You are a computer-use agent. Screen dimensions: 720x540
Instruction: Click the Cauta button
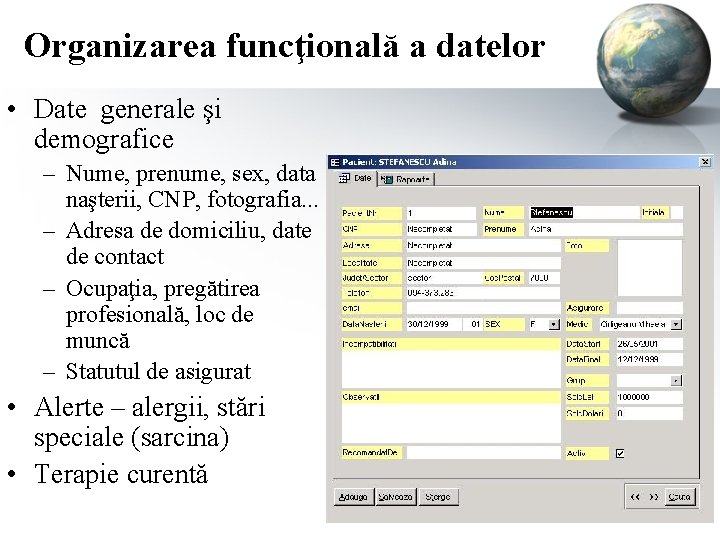(680, 497)
